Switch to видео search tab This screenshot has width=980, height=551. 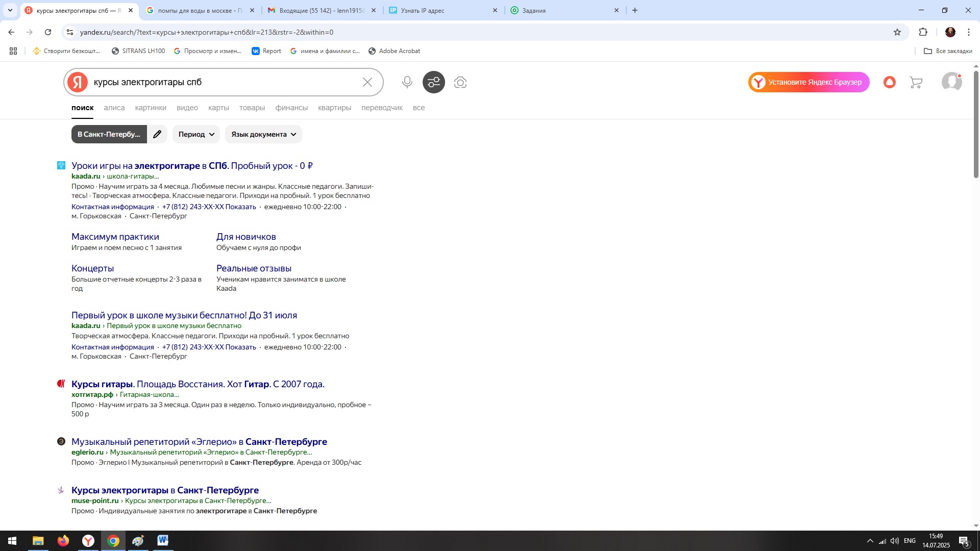pyautogui.click(x=187, y=108)
